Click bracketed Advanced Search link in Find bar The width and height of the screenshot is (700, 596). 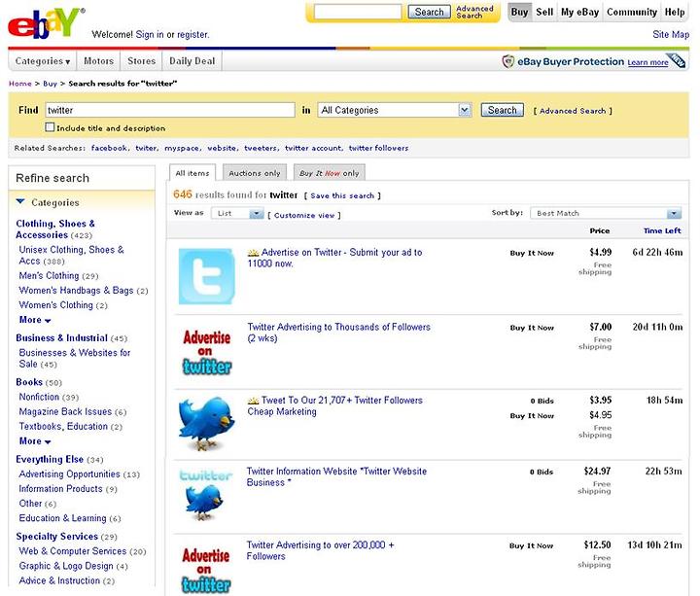pos(573,111)
